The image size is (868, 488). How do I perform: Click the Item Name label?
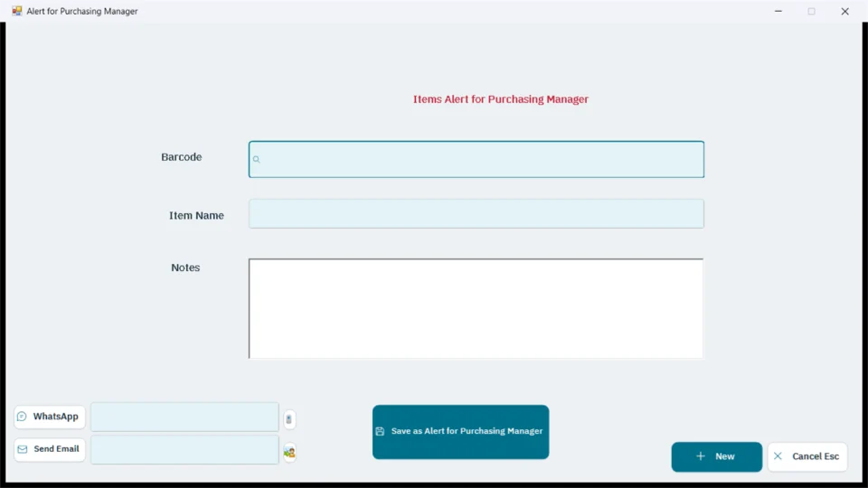point(196,216)
